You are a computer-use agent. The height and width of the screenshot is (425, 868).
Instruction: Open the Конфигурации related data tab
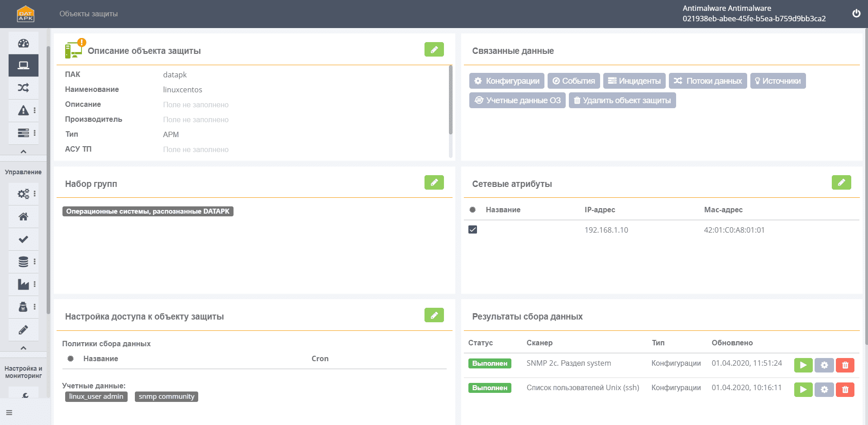(x=506, y=81)
